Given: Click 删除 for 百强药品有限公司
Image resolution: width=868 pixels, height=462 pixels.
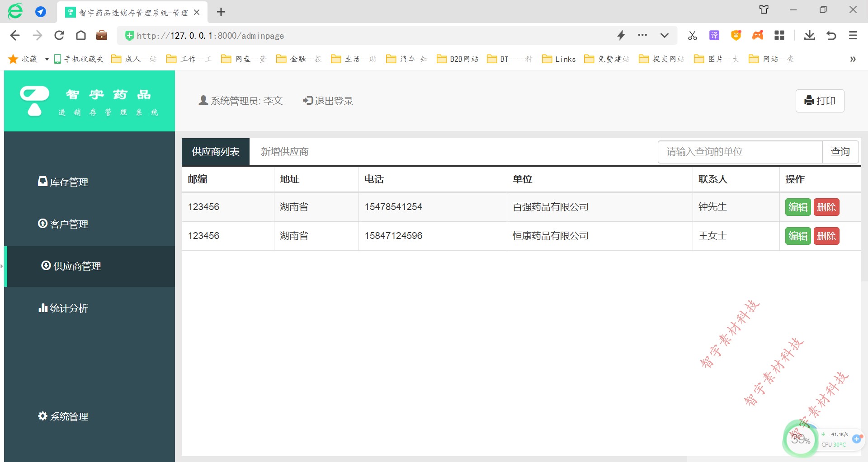Looking at the screenshot, I should click(826, 207).
